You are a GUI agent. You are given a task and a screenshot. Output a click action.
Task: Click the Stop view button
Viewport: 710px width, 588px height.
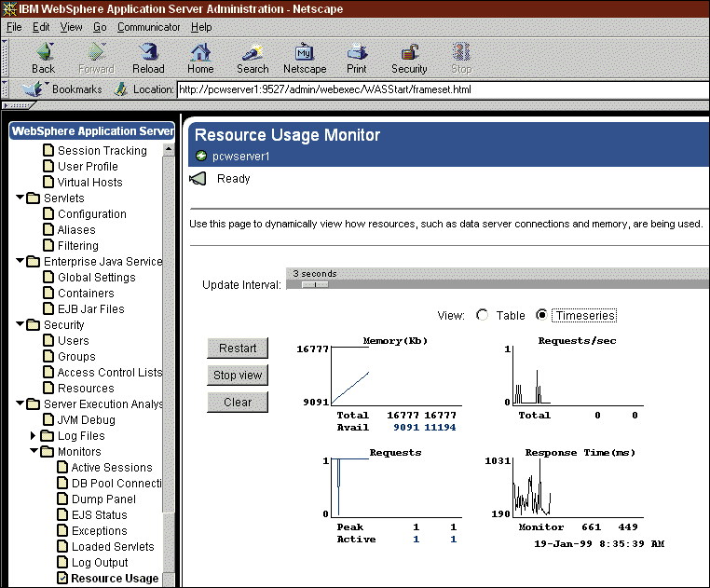point(238,376)
